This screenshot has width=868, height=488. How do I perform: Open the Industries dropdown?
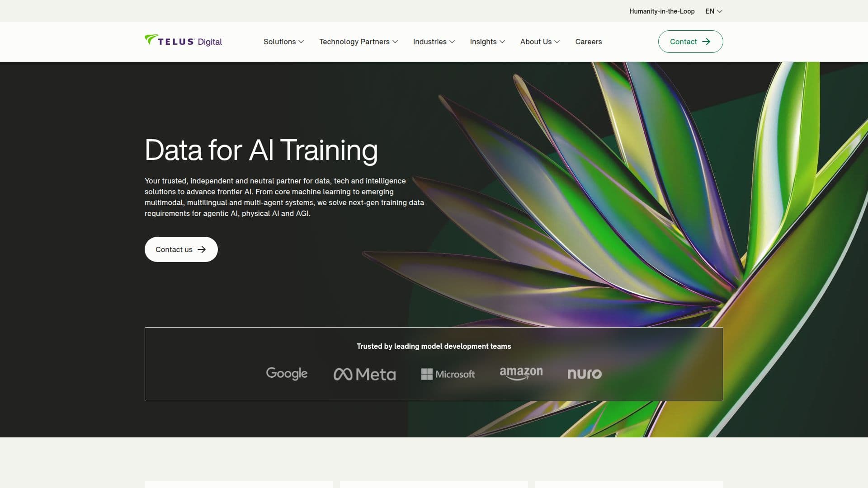(x=434, y=42)
